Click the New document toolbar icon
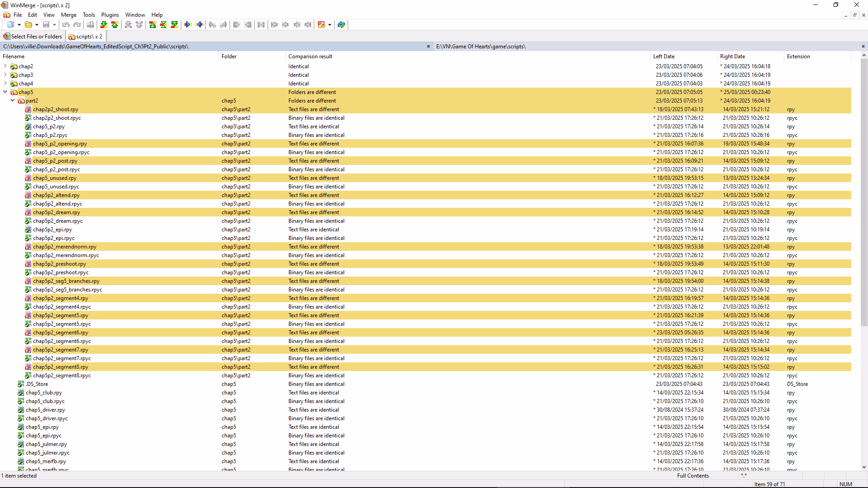The image size is (868, 488). (x=10, y=25)
